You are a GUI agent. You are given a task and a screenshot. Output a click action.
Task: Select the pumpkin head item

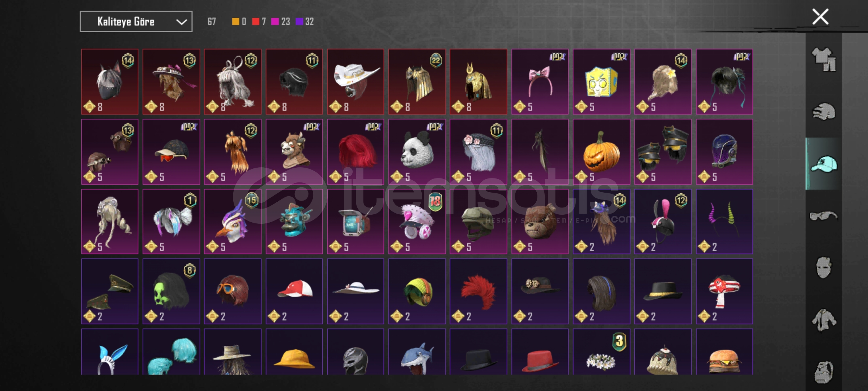point(601,152)
